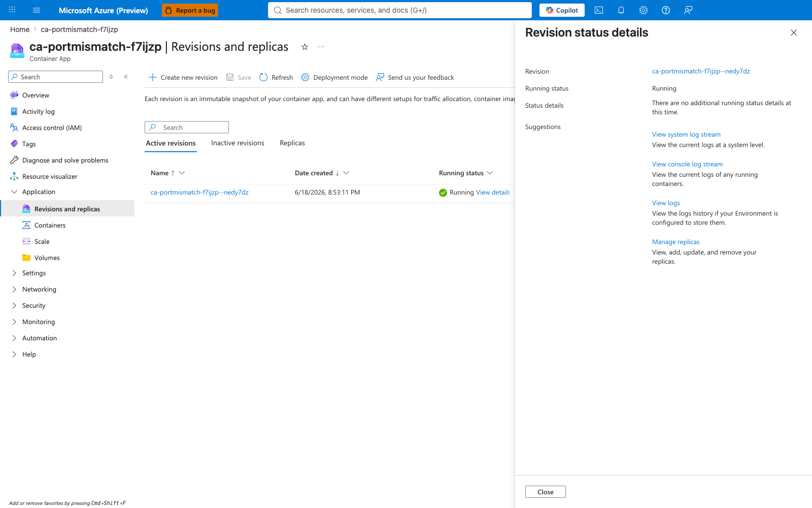Open Resource visualizer
This screenshot has height=508, width=812.
pos(50,176)
